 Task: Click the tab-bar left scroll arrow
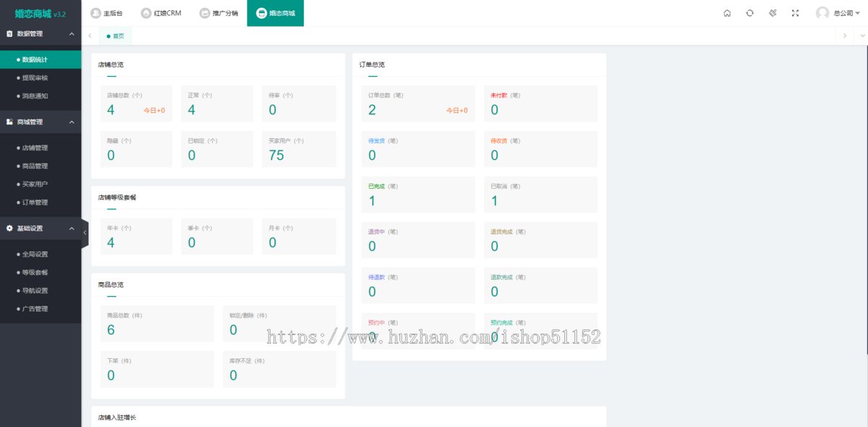point(90,35)
